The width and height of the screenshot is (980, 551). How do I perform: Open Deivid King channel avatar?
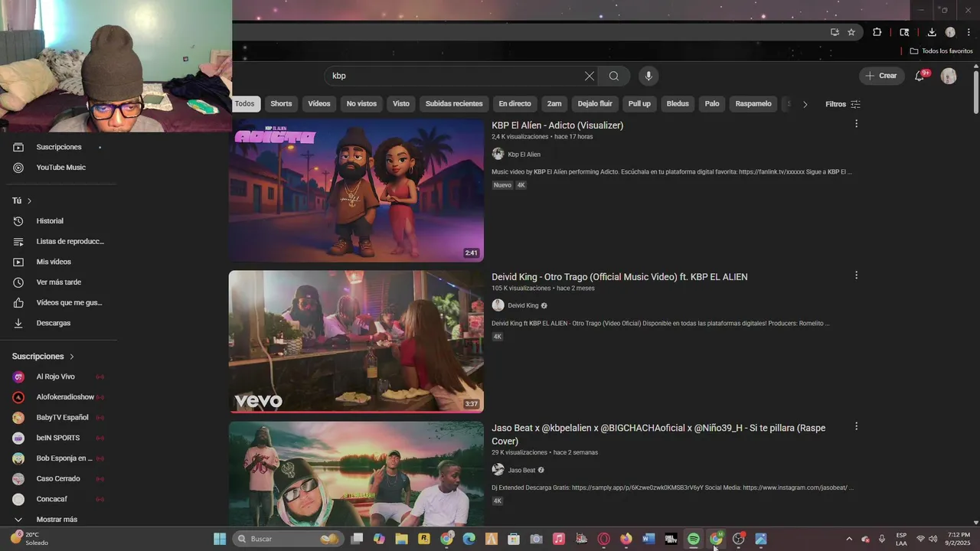click(x=498, y=305)
